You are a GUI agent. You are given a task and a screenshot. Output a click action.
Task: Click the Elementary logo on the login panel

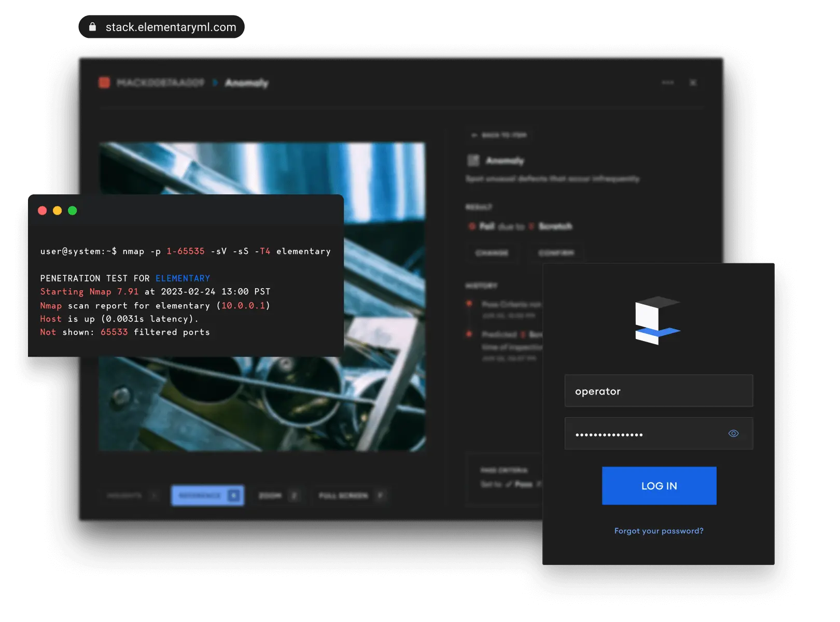[657, 322]
